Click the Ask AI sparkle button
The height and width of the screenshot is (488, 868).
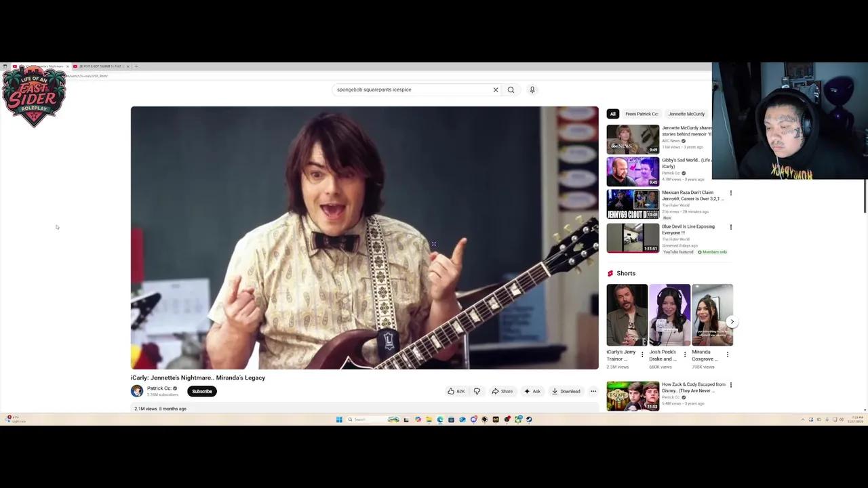click(x=532, y=391)
